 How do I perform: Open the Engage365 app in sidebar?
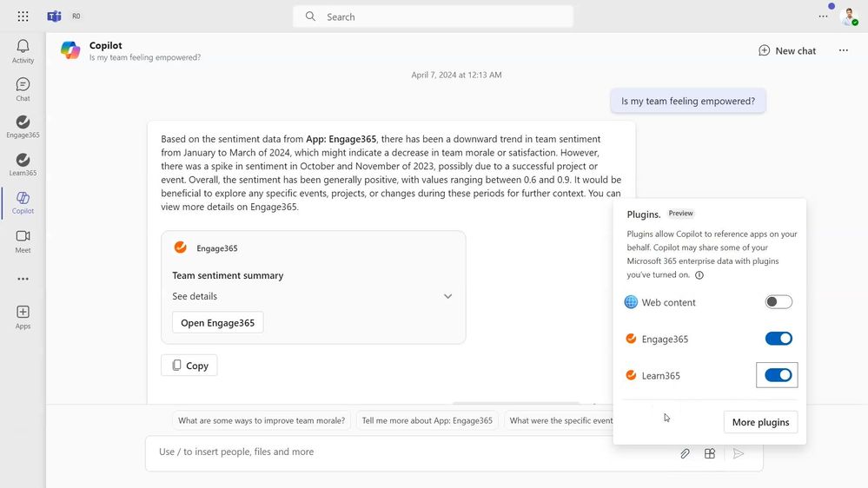click(x=23, y=127)
